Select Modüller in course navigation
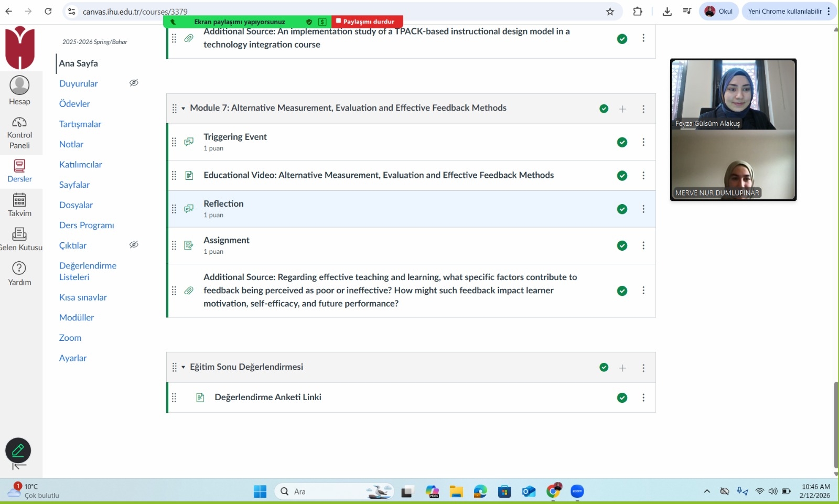Viewport: 839px width, 504px height. pyautogui.click(x=77, y=318)
